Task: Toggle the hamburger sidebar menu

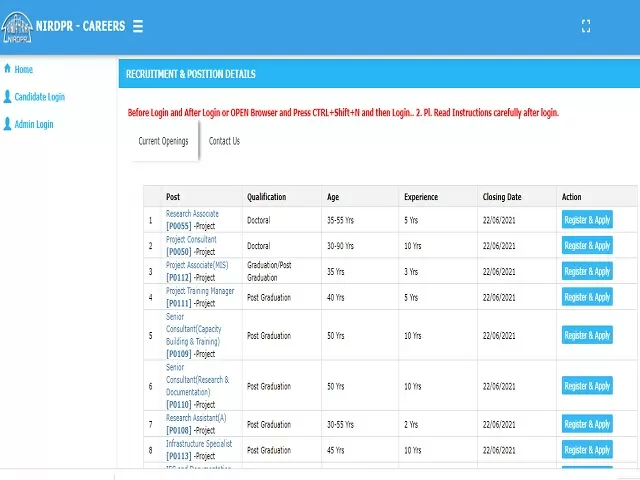Action: [137, 26]
